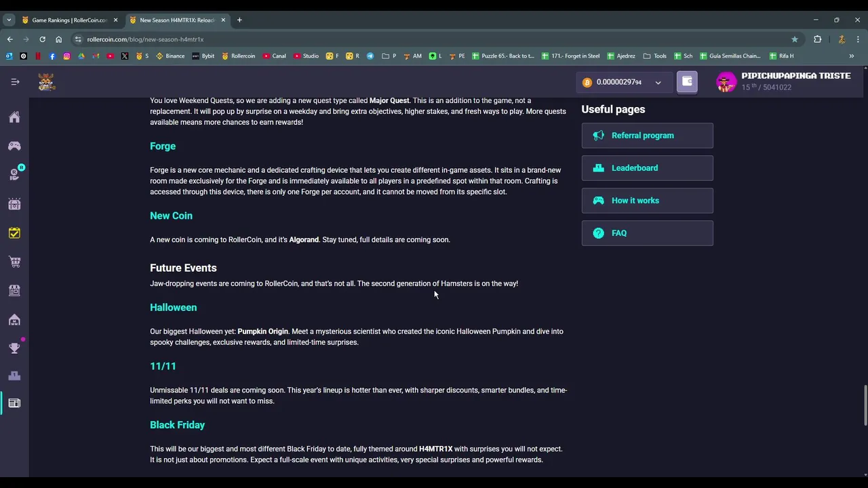Viewport: 868px width, 488px height.
Task: Open the Studio YouTube bookmark
Action: pos(307,56)
